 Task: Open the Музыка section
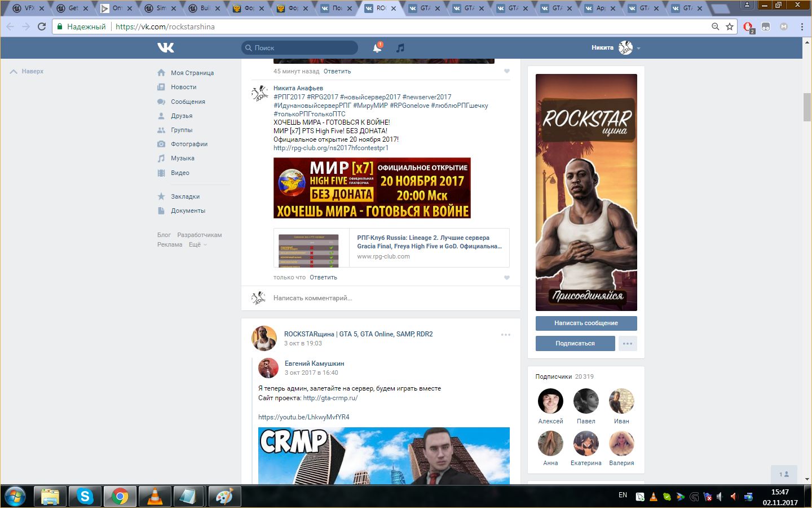click(183, 158)
